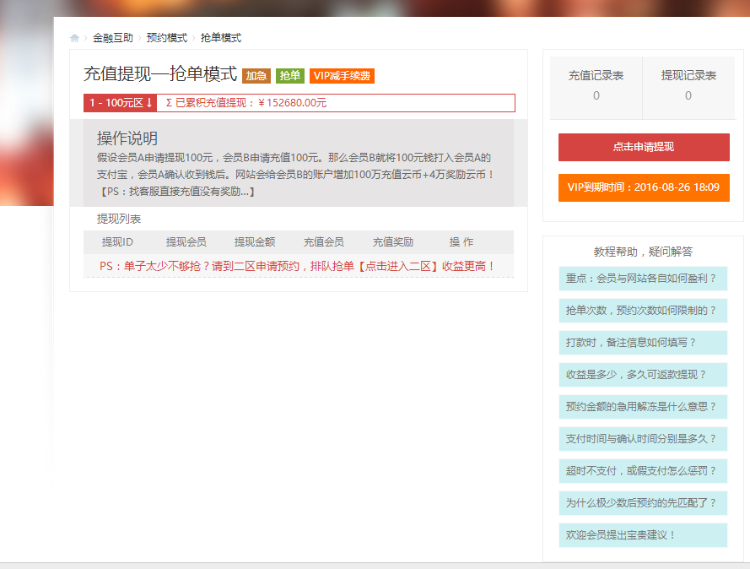
Task: Open help: 支付时间与确认时间分别是多久？
Action: pos(643,439)
